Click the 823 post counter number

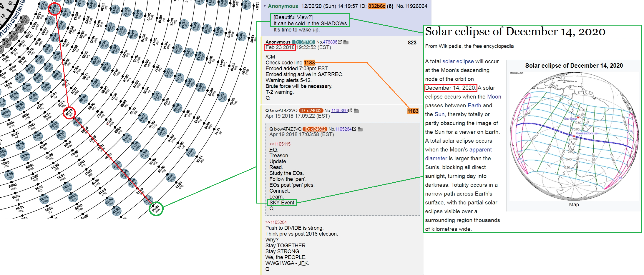click(412, 43)
